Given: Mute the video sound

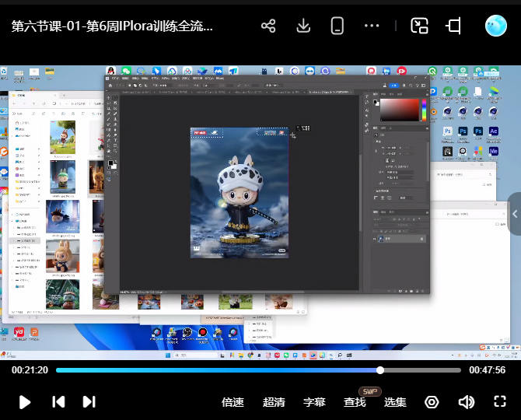Looking at the screenshot, I should (x=467, y=402).
